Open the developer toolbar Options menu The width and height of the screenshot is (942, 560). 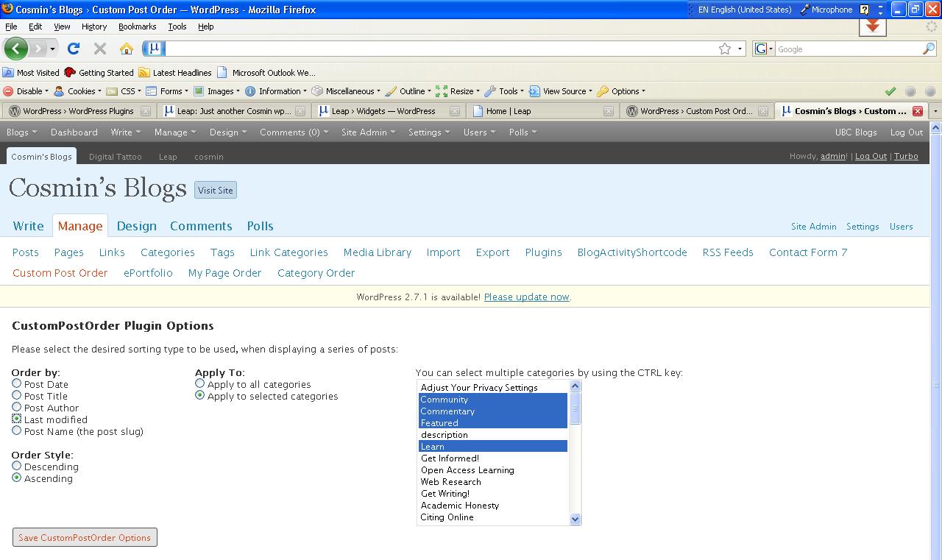click(x=621, y=91)
